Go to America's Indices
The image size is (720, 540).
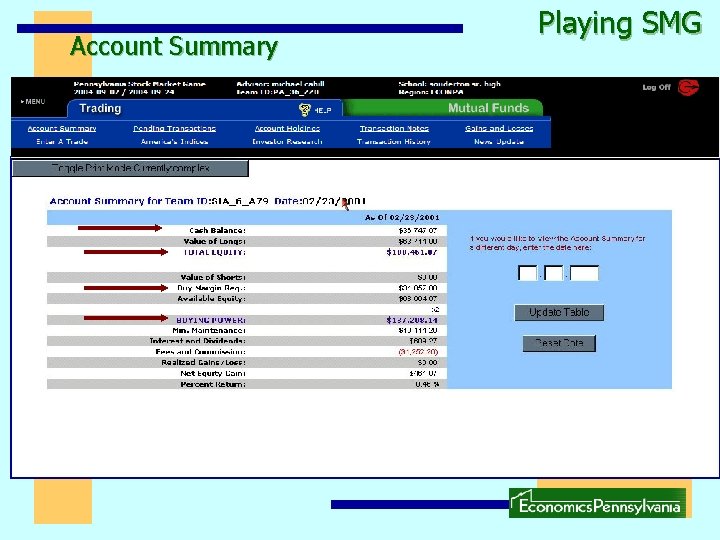pyautogui.click(x=174, y=141)
